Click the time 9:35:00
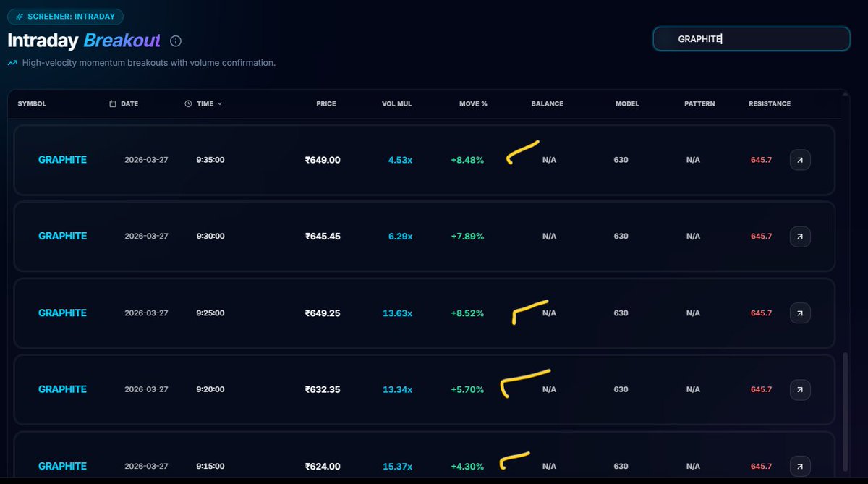This screenshot has height=484, width=868. point(210,160)
